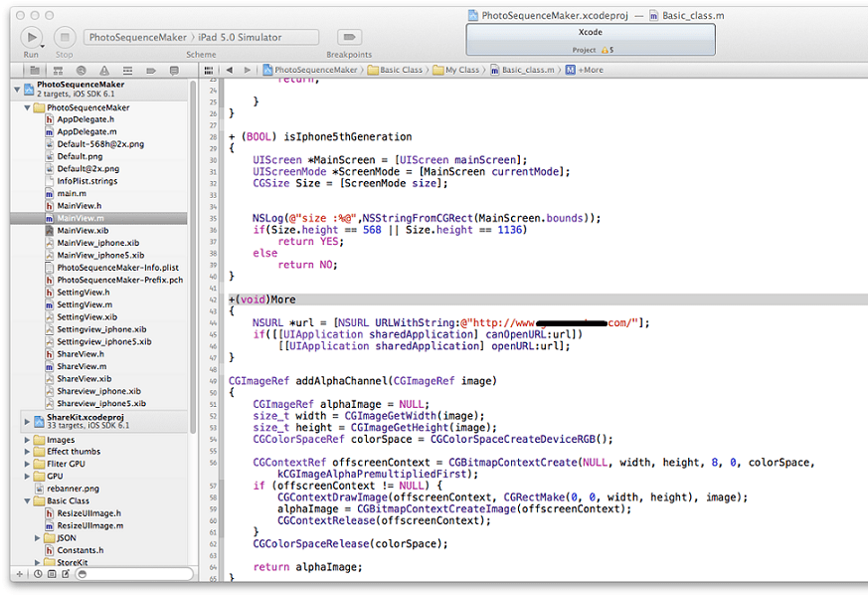Image resolution: width=868 pixels, height=596 pixels.
Task: Expand the ShareKit.xcodeproj project
Action: click(x=27, y=422)
